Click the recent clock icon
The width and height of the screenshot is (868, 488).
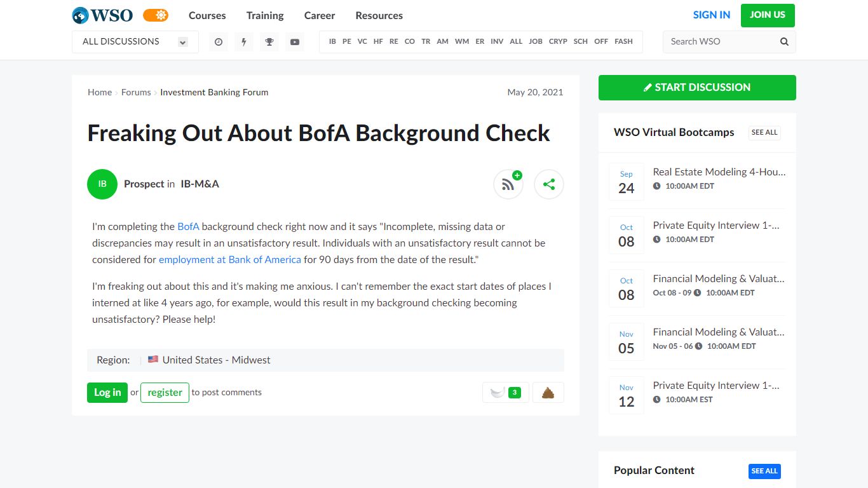(219, 41)
